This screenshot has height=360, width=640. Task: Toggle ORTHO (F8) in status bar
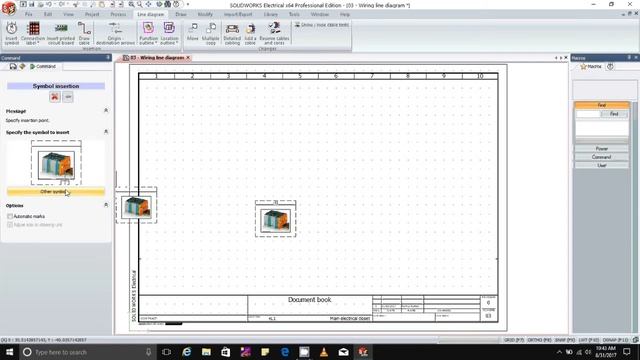539,340
